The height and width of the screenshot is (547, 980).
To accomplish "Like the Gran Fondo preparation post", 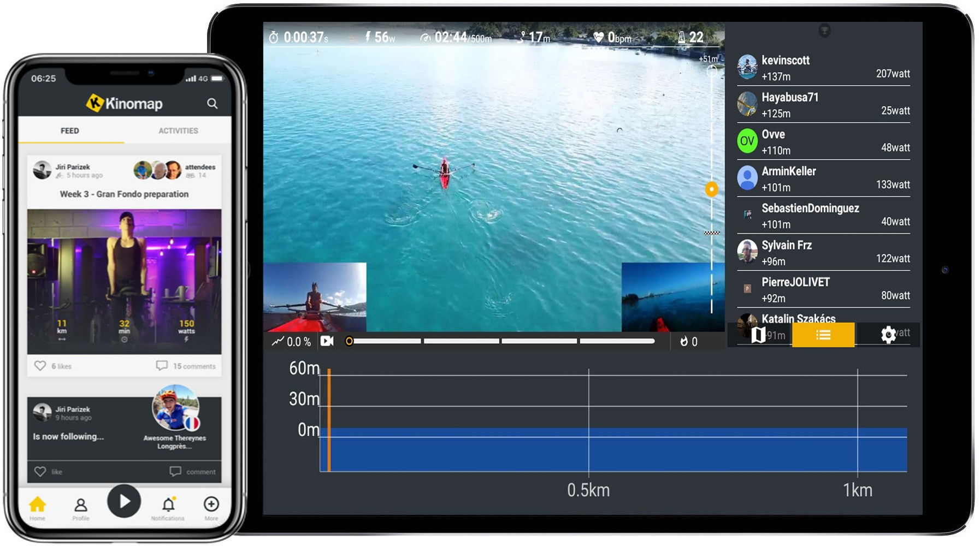I will (40, 366).
